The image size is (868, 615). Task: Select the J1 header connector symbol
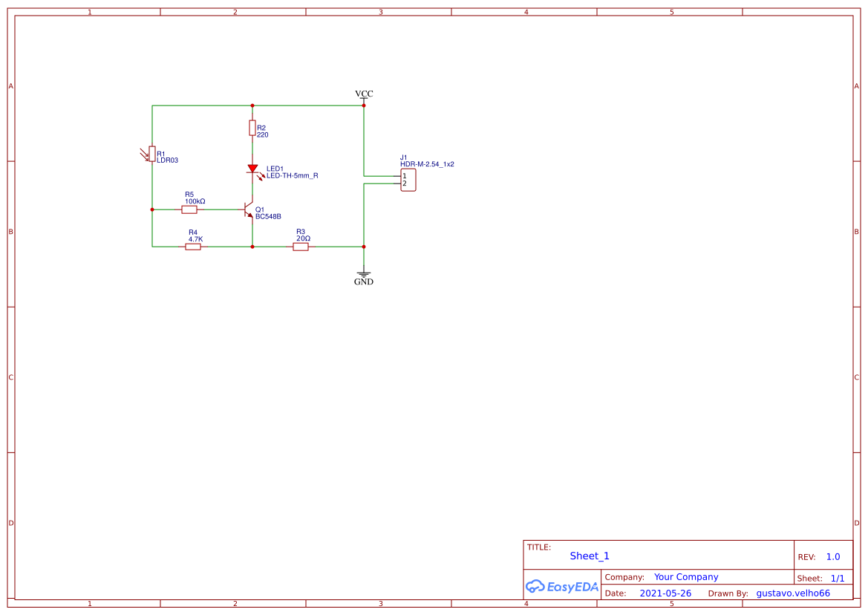click(x=408, y=179)
